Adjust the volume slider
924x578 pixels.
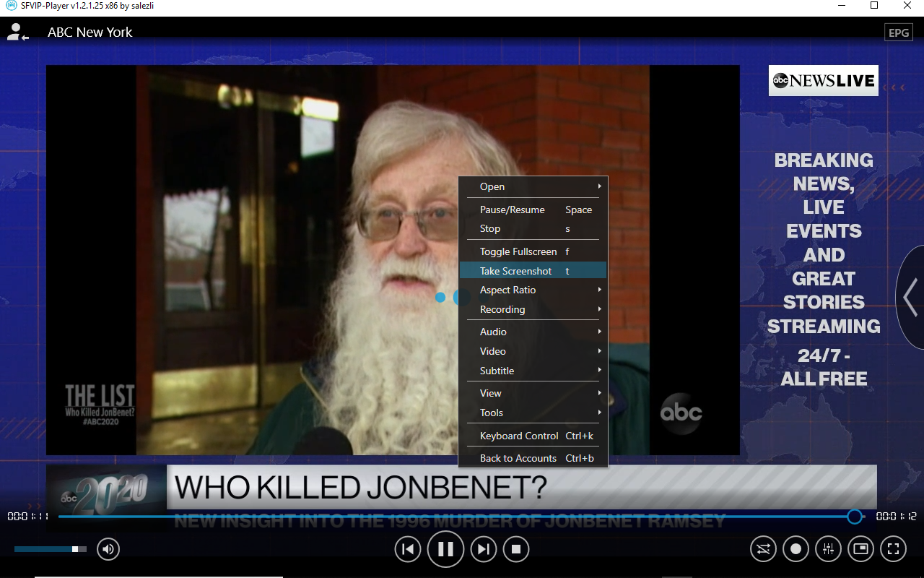pyautogui.click(x=51, y=549)
